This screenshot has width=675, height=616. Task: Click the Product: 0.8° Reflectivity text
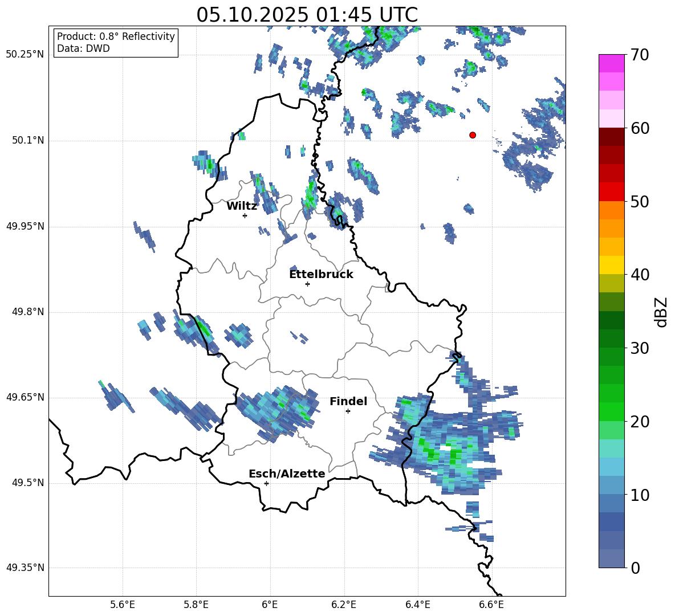(x=116, y=36)
